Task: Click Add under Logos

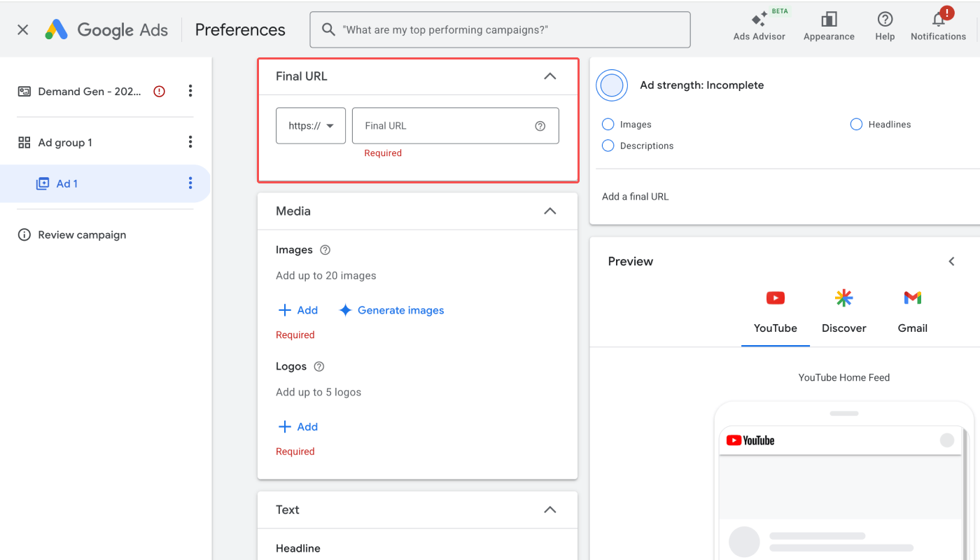Action: point(298,427)
